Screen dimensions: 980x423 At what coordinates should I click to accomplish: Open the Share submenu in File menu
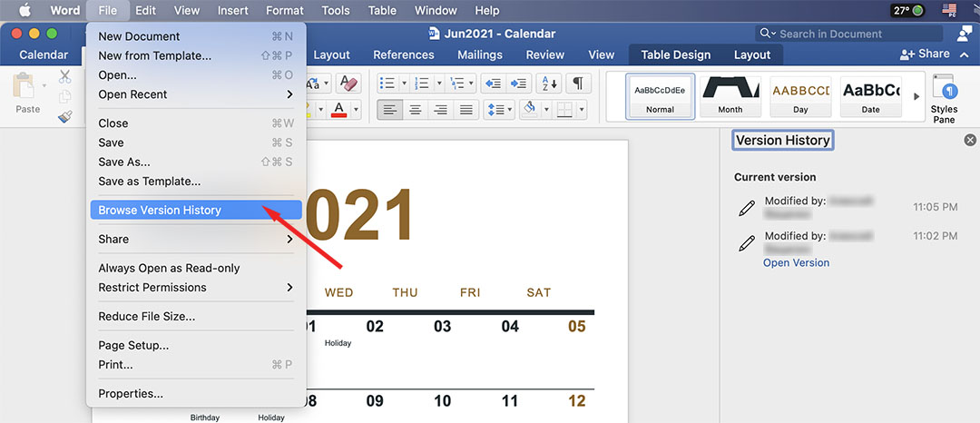point(196,239)
